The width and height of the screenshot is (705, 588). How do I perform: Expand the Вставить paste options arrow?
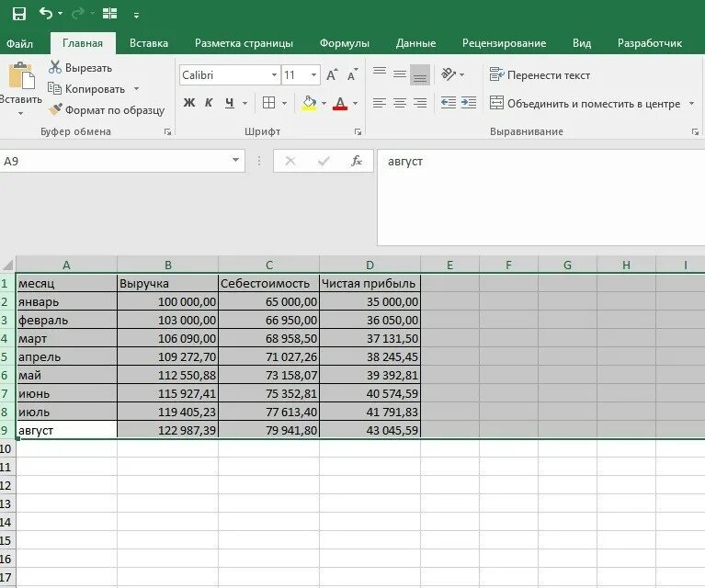click(x=20, y=113)
